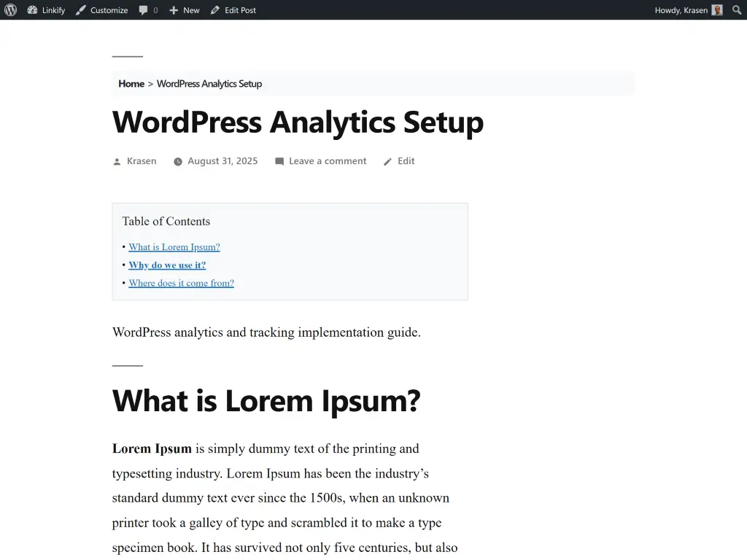Screen dimensions: 747x560
Task: Click the pencil icon next to the Edit link
Action: click(x=387, y=161)
